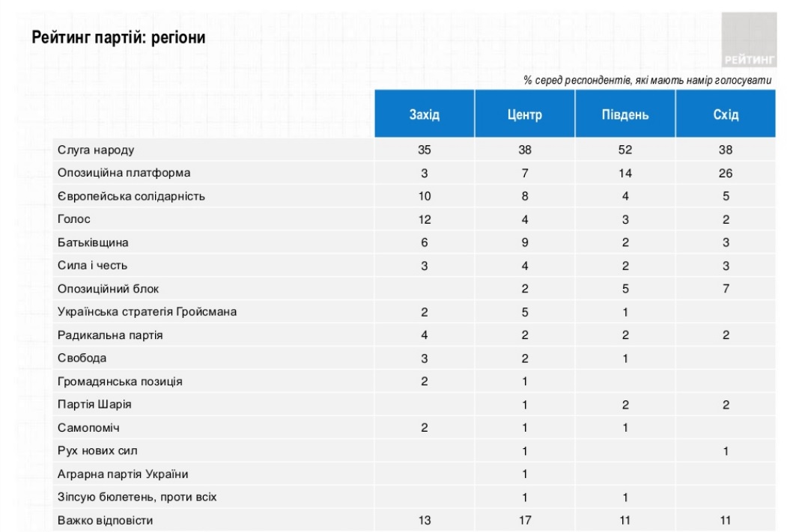This screenshot has width=787, height=532.
Task: Click the Слуга народу value 52 under Південь
Action: pyautogui.click(x=625, y=150)
